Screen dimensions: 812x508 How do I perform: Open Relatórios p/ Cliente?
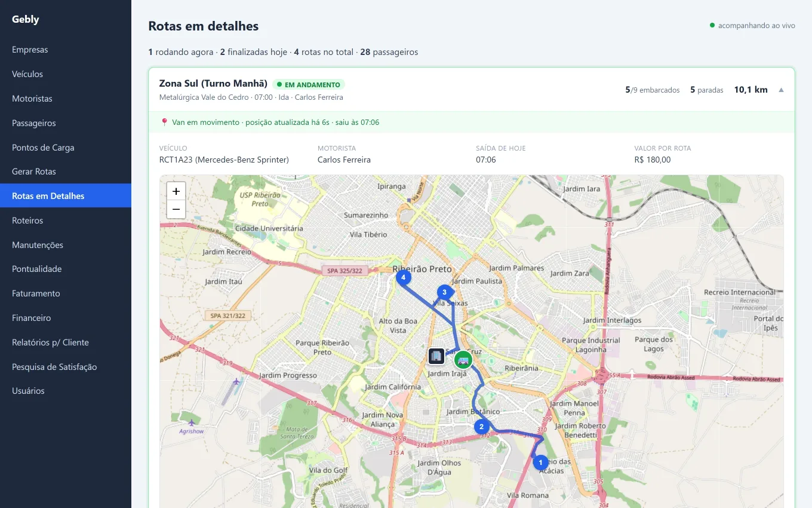[x=66, y=342]
